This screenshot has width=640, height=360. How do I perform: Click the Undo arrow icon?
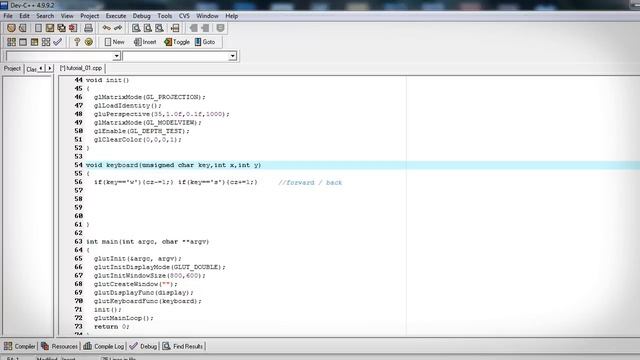point(107,28)
